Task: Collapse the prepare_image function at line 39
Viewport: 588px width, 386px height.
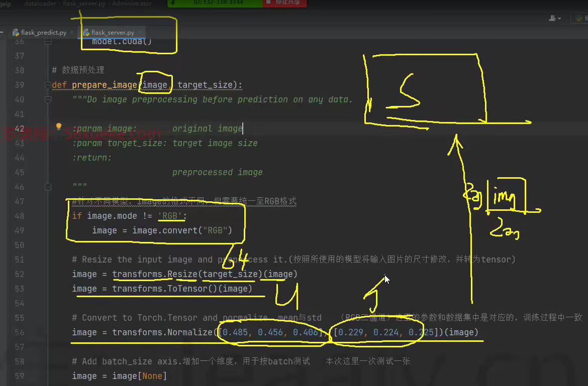Action: [x=48, y=85]
